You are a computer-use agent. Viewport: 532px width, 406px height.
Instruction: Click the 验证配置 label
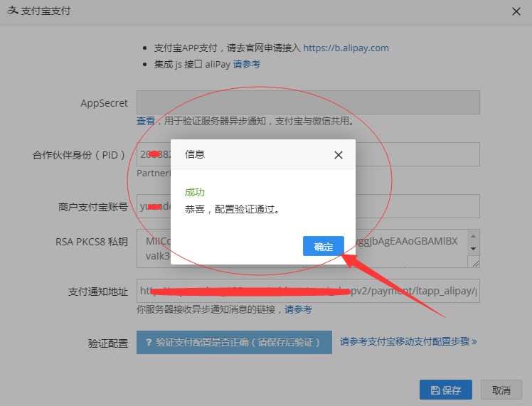point(108,343)
